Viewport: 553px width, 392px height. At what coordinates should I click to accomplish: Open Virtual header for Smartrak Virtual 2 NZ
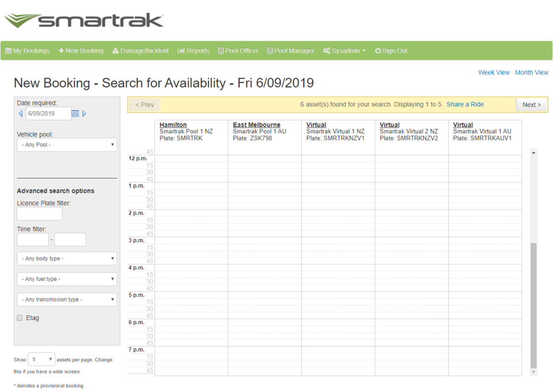(x=389, y=125)
